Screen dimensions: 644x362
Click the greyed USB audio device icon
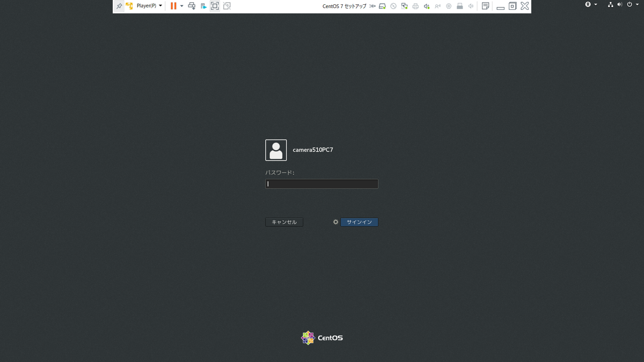438,6
